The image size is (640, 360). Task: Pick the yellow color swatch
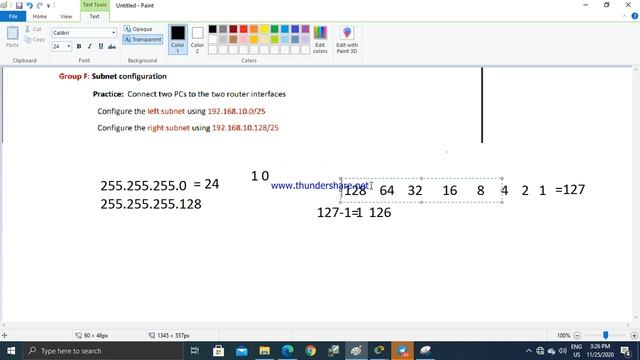(264, 29)
